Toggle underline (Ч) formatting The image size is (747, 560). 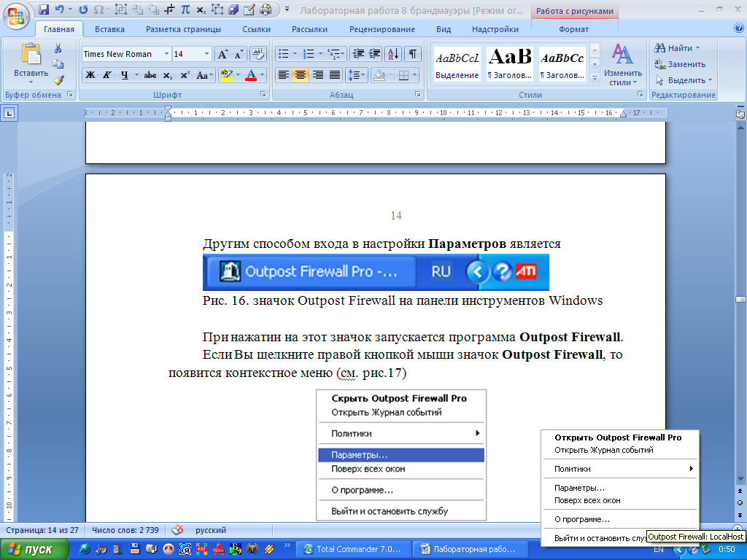click(x=124, y=75)
